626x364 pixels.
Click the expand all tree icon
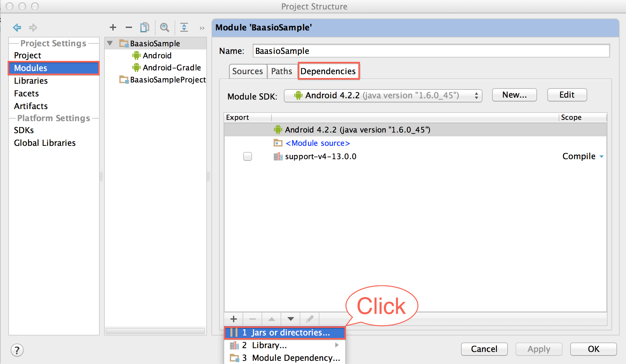184,28
